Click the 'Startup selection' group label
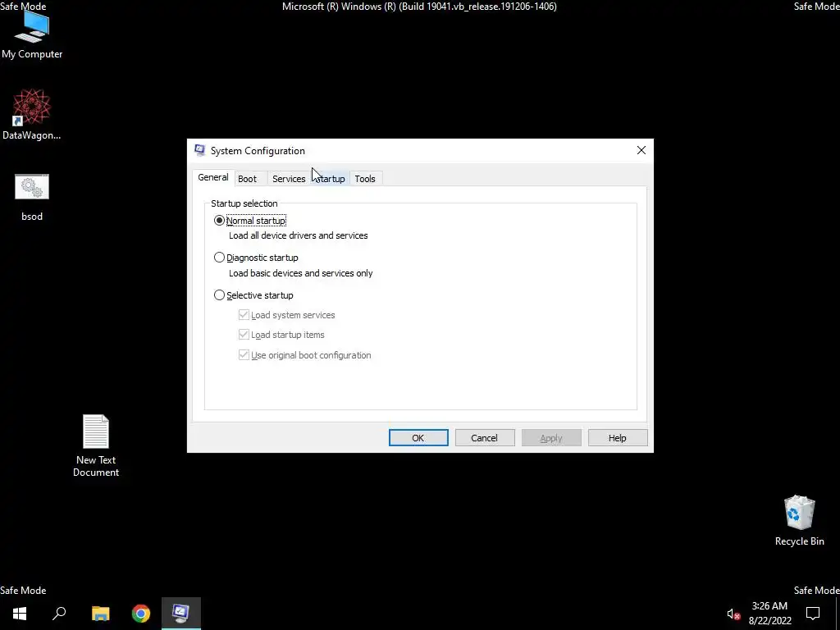840x630 pixels. [x=244, y=203]
